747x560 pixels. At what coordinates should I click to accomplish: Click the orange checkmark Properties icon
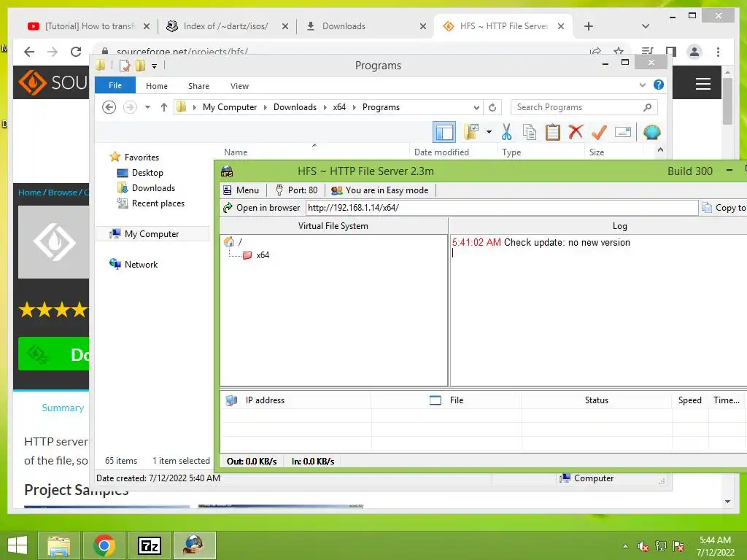click(x=599, y=132)
